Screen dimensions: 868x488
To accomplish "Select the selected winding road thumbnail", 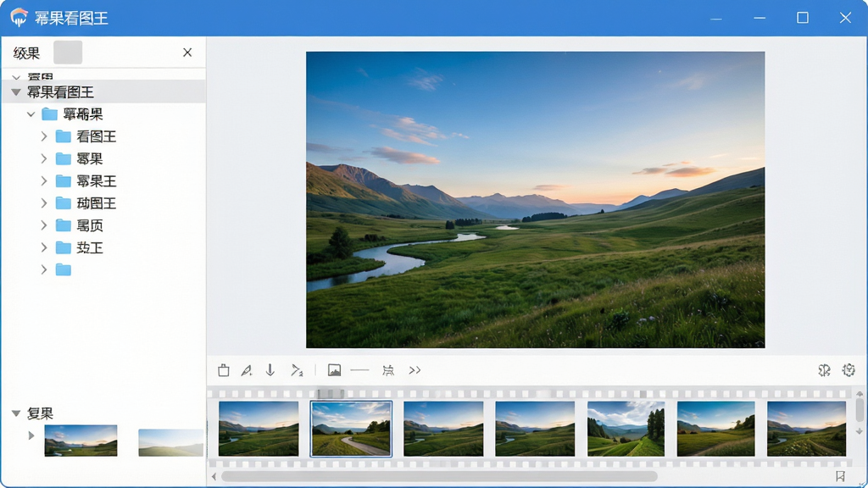I will coord(351,429).
